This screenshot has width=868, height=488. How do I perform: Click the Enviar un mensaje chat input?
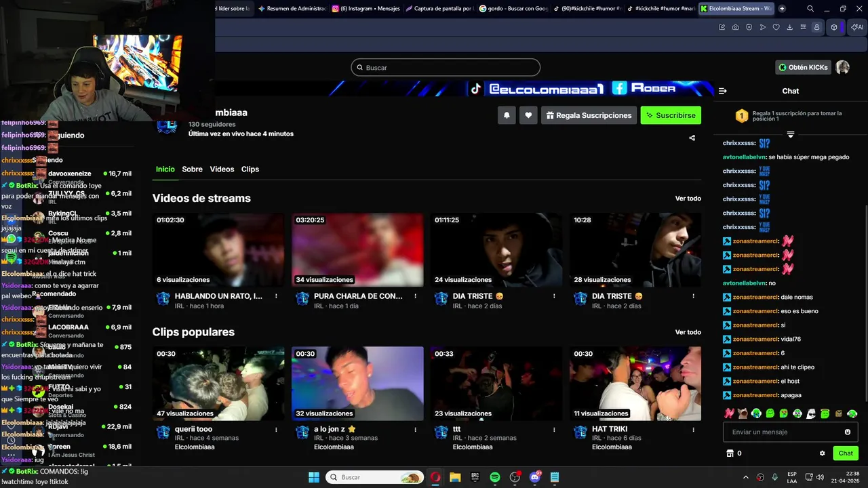pos(790,432)
